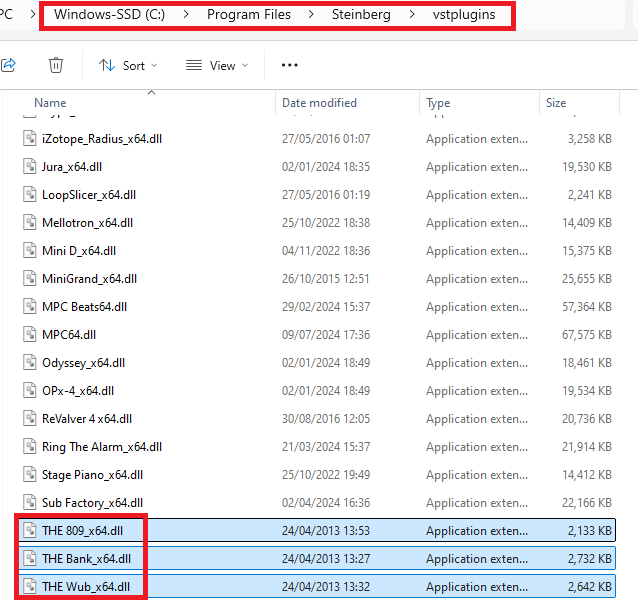The height and width of the screenshot is (601, 638).
Task: Click the 67,575 KB size value
Action: 587,335
